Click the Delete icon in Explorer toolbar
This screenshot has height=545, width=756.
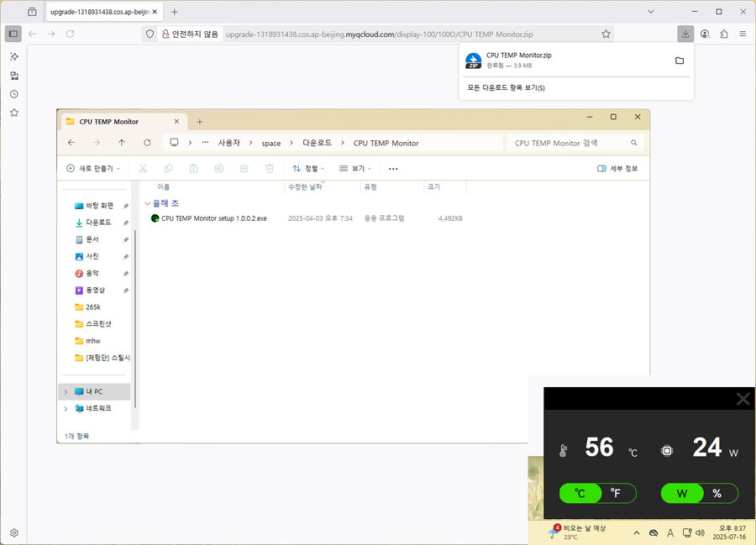click(x=269, y=169)
